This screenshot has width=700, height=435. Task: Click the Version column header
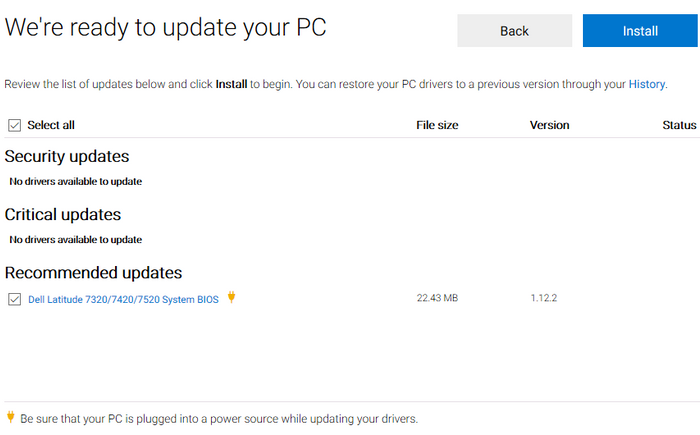549,125
